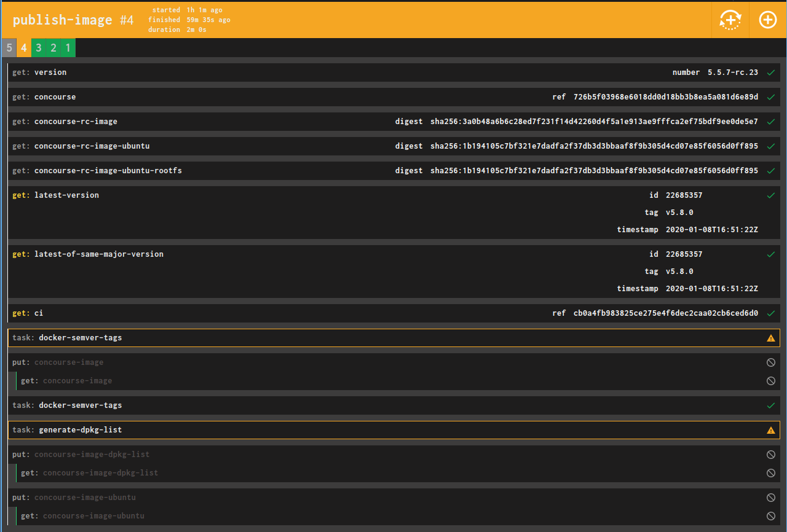787x532 pixels.
Task: Click the warning triangle on docker-semver-tags task
Action: [x=771, y=337]
